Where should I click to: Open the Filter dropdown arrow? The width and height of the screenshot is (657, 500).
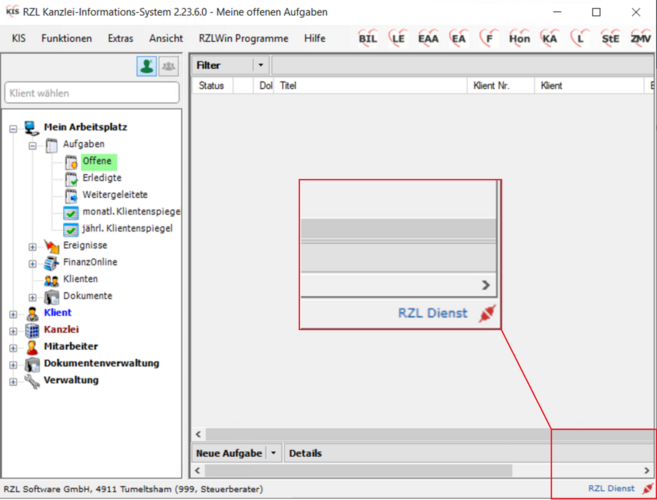pyautogui.click(x=260, y=65)
